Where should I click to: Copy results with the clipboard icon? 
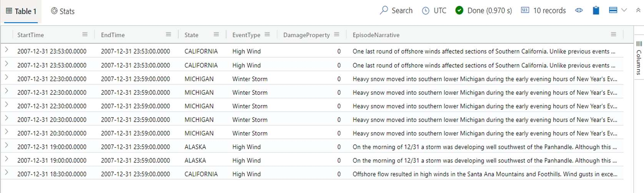pos(596,10)
